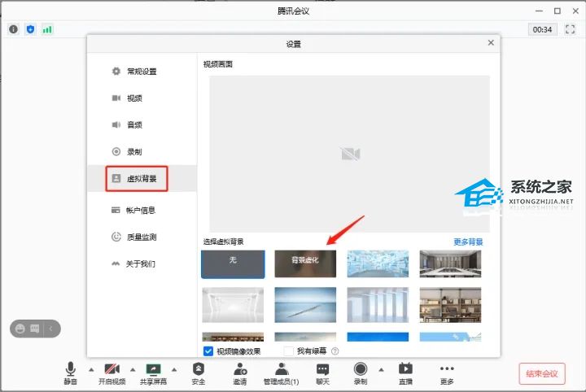Viewport: 586px width, 392px height.
Task: Choose the blue digital tunnel background
Action: 378,264
